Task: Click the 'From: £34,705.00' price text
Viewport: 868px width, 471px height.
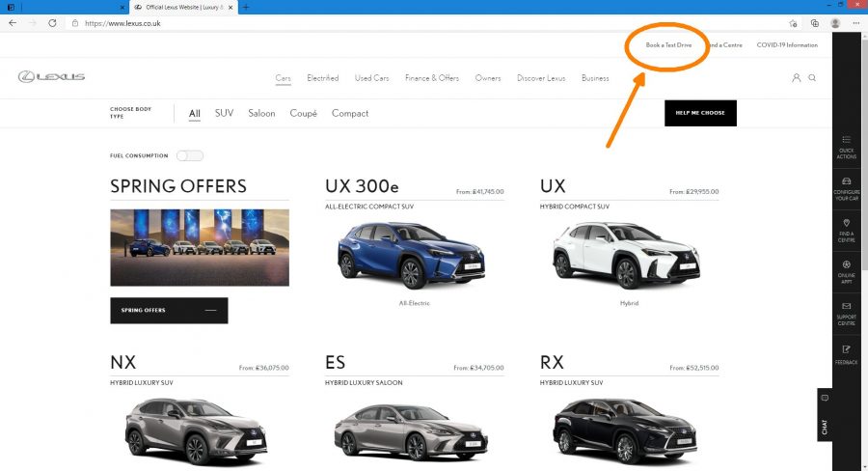Action: pos(478,368)
